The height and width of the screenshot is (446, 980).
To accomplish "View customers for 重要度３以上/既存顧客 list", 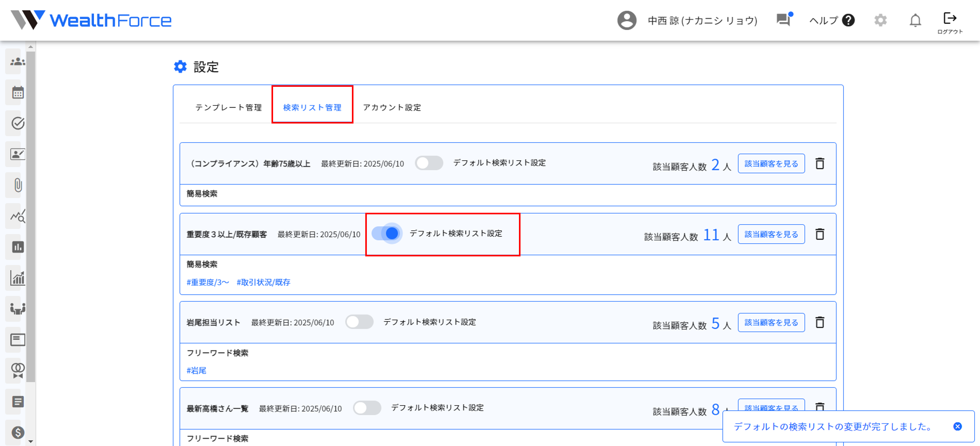I will point(771,234).
